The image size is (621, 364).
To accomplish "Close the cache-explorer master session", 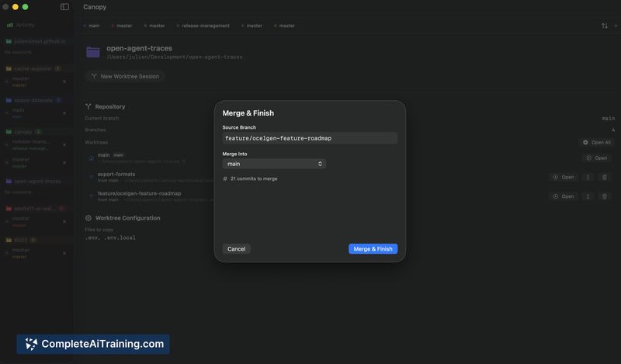I will click(64, 81).
